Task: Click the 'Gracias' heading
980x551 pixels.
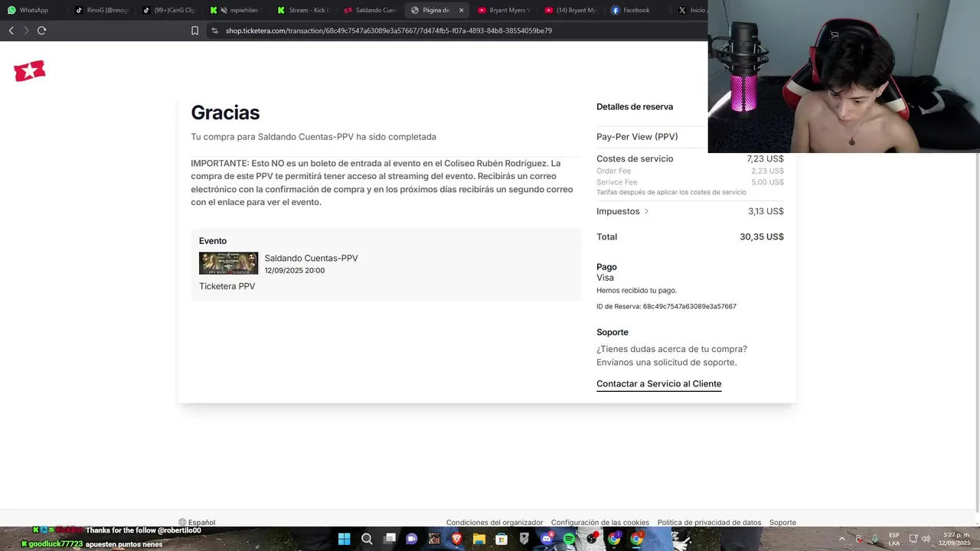Action: click(x=225, y=112)
